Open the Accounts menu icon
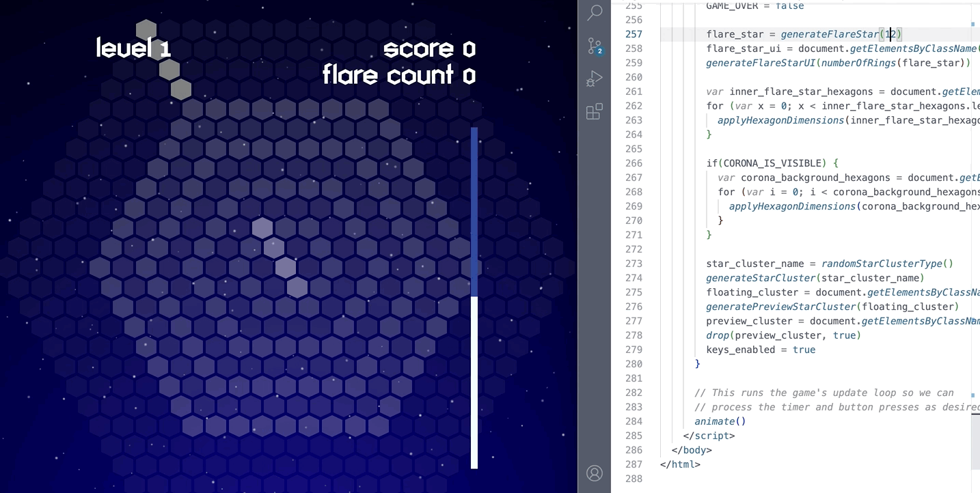980x493 pixels. pyautogui.click(x=595, y=473)
